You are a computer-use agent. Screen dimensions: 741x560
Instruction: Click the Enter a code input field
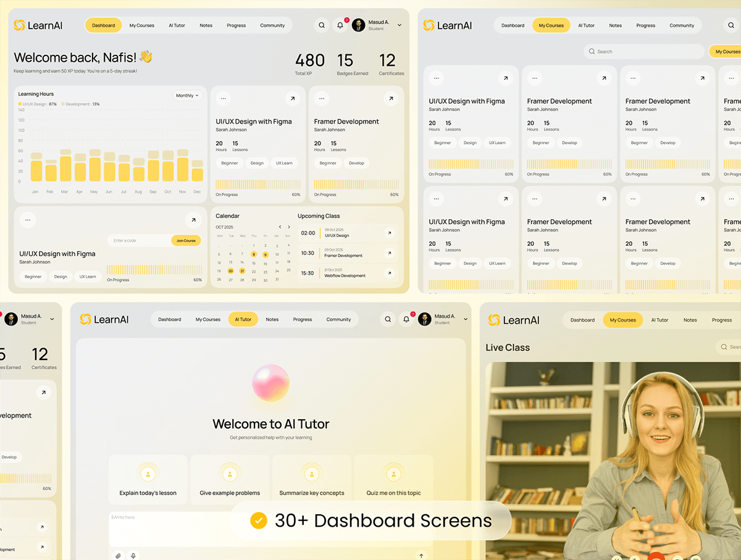point(139,240)
